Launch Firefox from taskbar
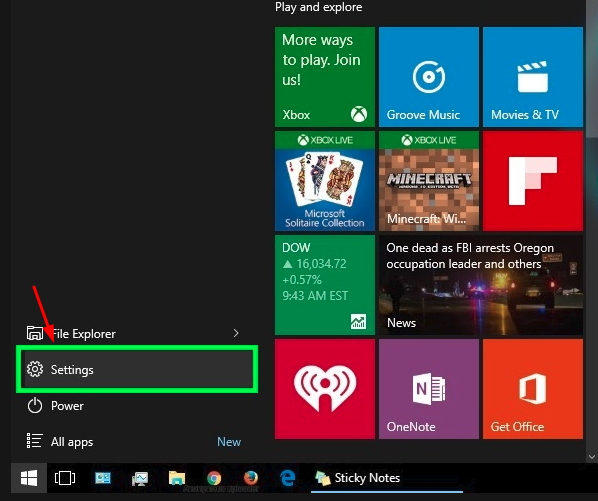The width and height of the screenshot is (598, 501). (251, 478)
